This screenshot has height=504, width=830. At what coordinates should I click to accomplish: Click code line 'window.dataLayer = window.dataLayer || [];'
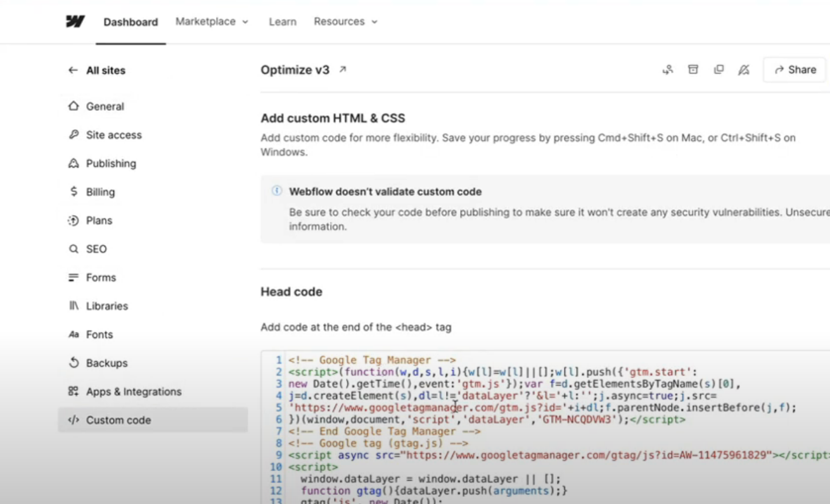pos(431,479)
